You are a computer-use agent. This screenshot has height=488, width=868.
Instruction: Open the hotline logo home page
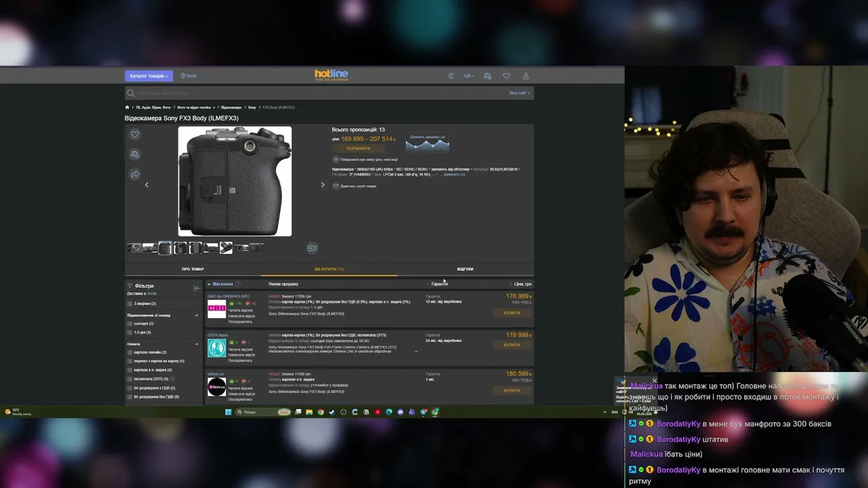click(x=331, y=75)
